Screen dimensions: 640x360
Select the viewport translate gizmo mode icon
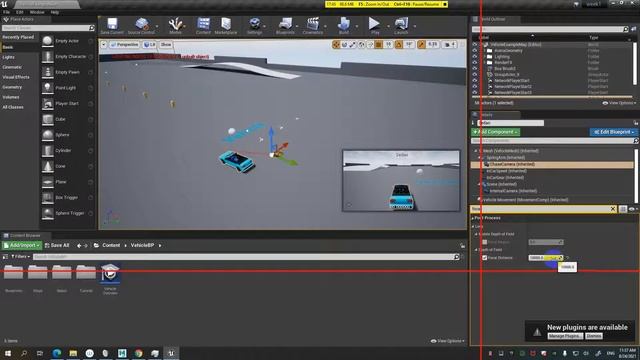coord(336,44)
